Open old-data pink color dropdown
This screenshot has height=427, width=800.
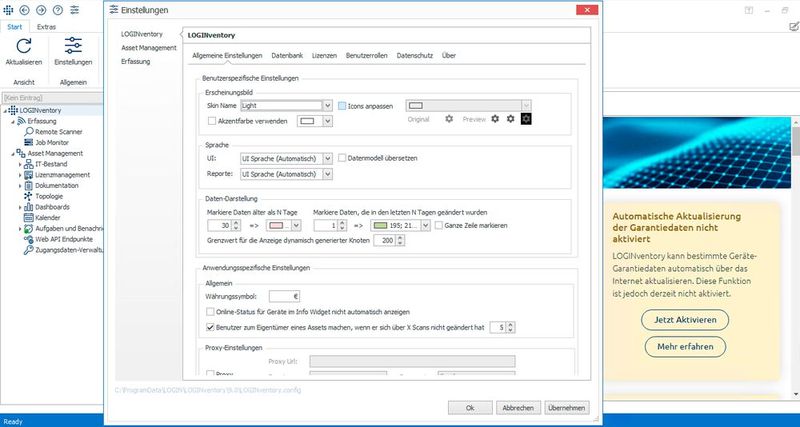(x=296, y=225)
